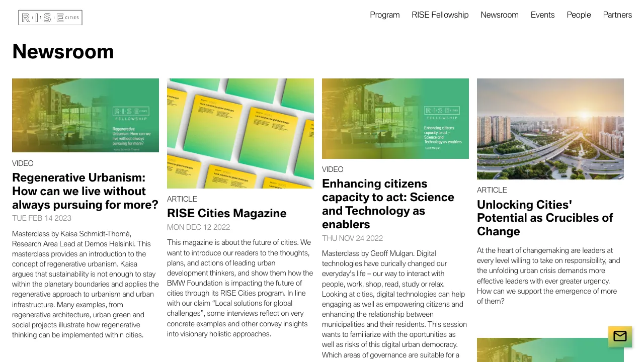Click the Masterclass by Kaisa Schmidt-Thomé description
The height and width of the screenshot is (362, 644).
pyautogui.click(x=85, y=284)
